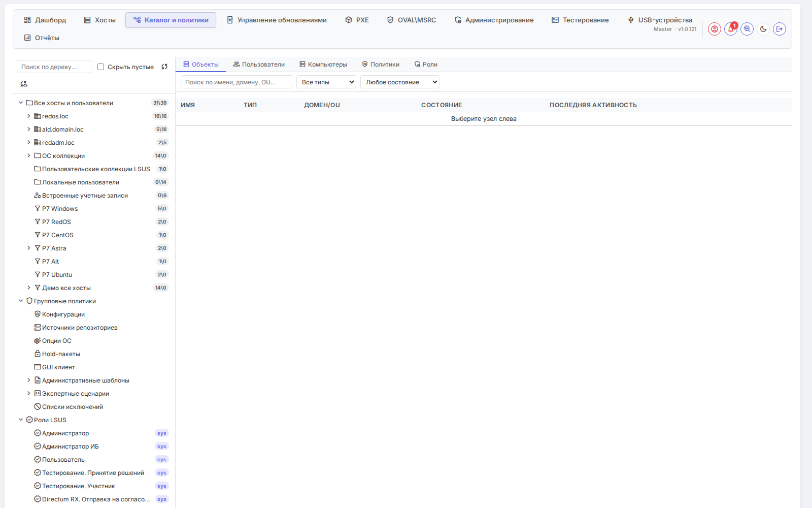Viewport: 812px width, 508px height.
Task: Expand the redadm.loc node chevron
Action: click(x=29, y=142)
